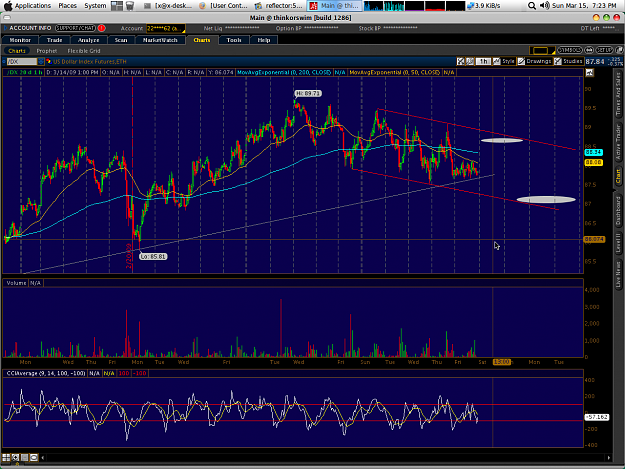Open the System menu in top panel
Screen dimensions: 625x469
coord(95,6)
